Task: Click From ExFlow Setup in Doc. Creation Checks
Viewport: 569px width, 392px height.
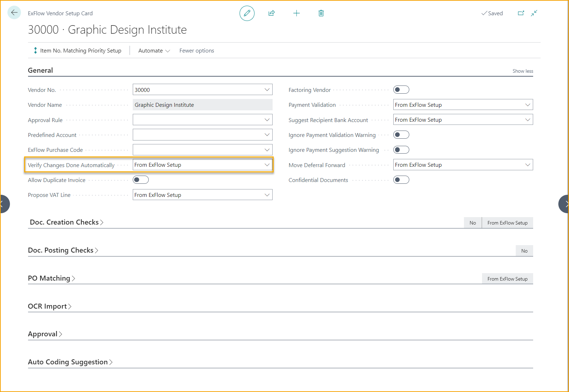Action: 508,223
